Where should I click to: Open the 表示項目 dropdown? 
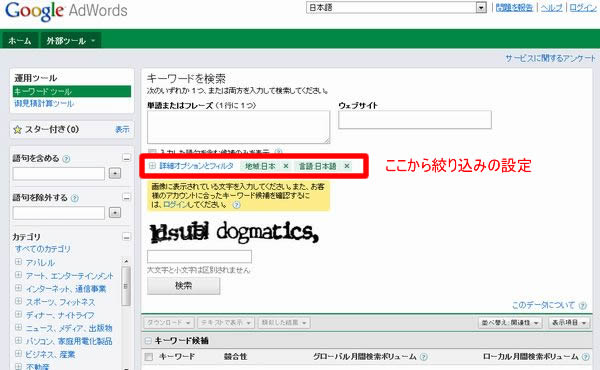point(569,323)
